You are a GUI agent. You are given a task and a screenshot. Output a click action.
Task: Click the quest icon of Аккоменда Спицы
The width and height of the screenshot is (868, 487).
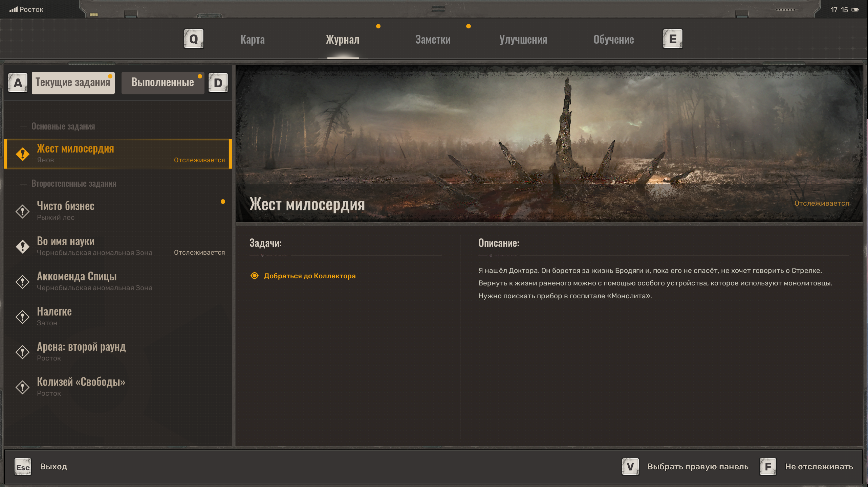point(23,282)
